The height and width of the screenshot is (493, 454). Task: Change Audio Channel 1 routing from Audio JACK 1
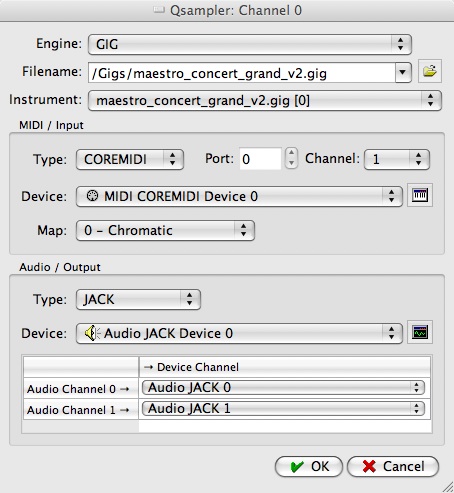[x=283, y=409]
